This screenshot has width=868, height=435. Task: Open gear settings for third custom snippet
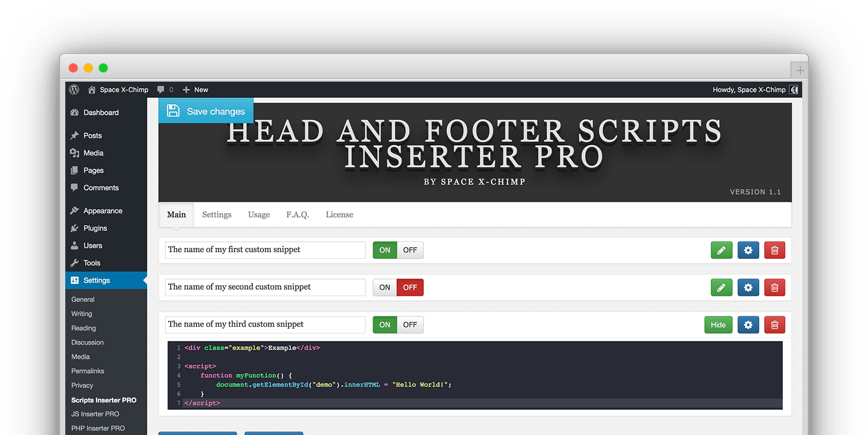click(748, 325)
